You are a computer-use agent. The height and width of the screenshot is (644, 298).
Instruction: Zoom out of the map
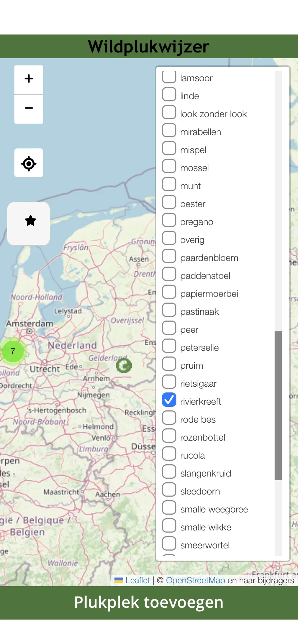(29, 109)
